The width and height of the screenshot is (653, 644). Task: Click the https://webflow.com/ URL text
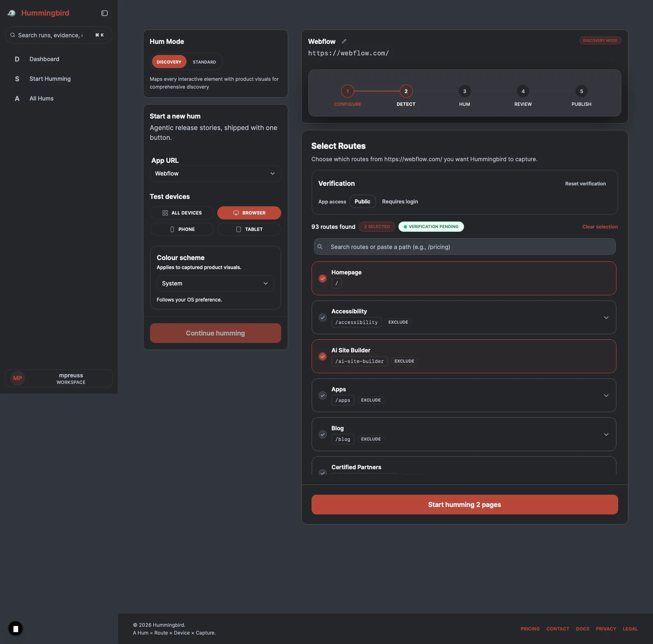pos(348,53)
